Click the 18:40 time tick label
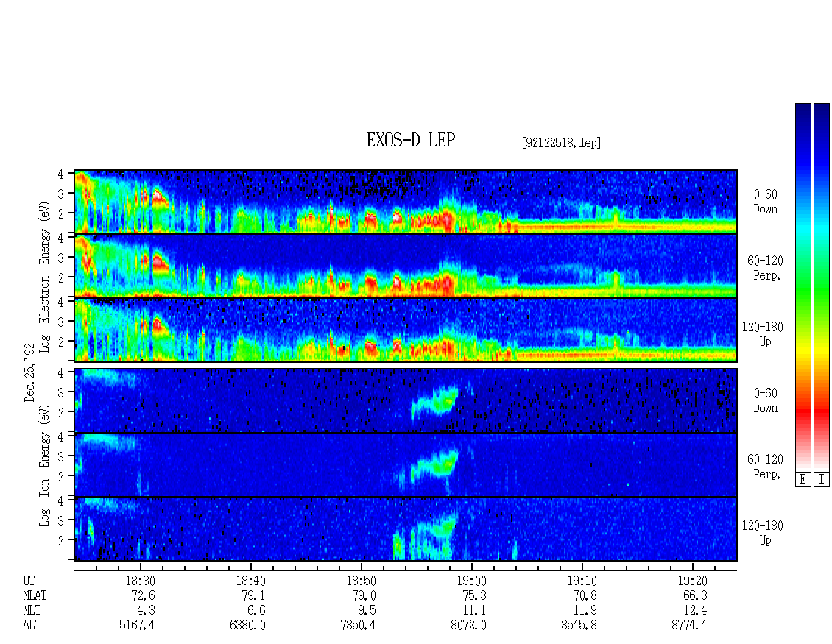The image size is (832, 644). pyautogui.click(x=250, y=581)
